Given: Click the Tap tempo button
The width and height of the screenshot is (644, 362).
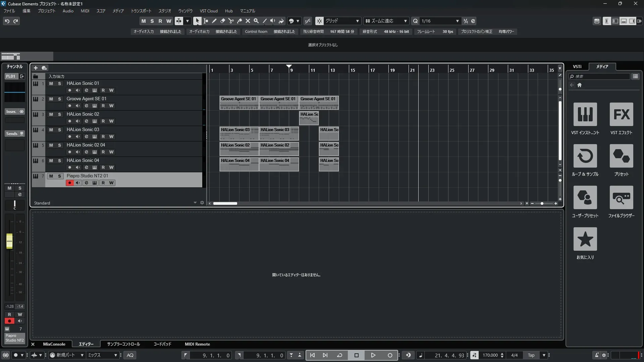Looking at the screenshot, I should point(531,355).
